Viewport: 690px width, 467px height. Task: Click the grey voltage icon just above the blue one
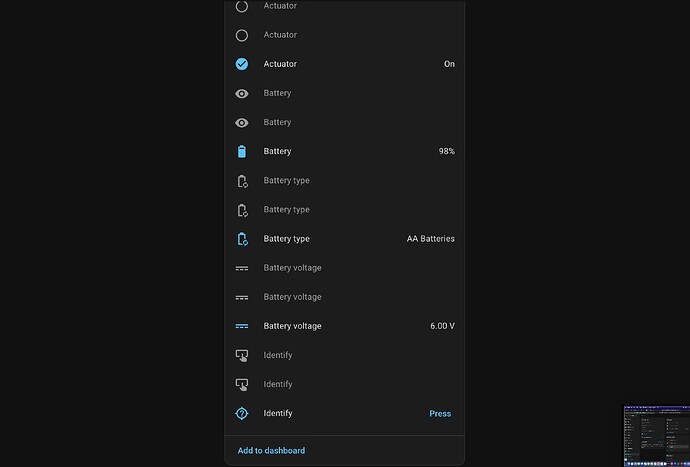coord(242,297)
